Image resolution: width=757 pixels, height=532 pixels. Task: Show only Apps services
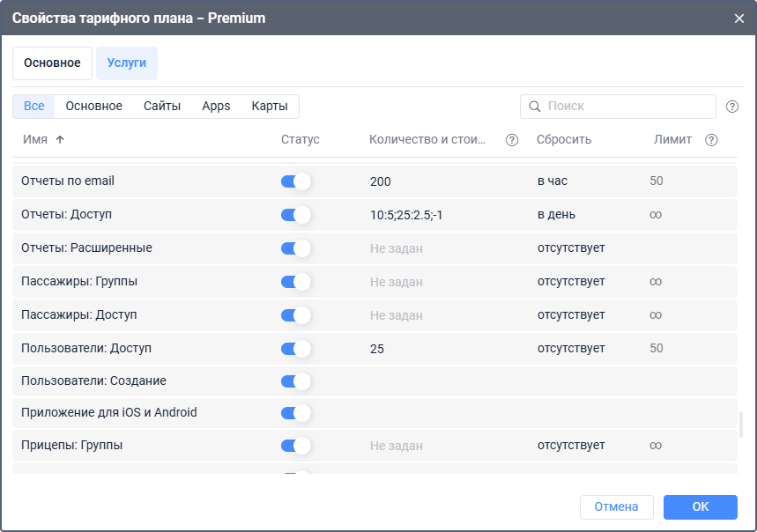point(216,107)
